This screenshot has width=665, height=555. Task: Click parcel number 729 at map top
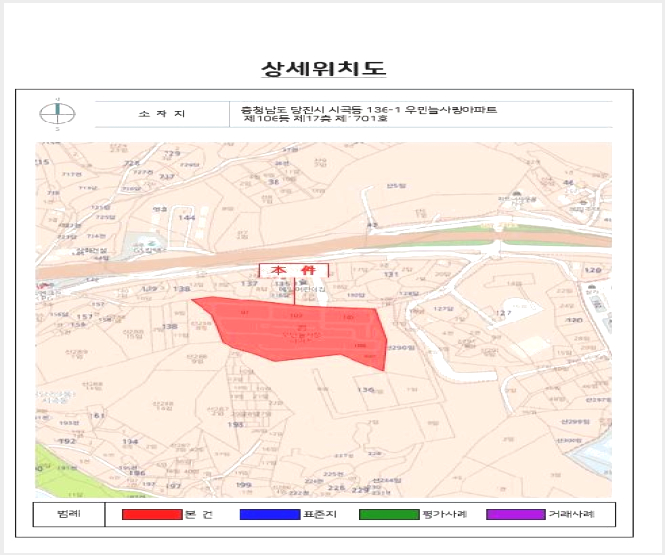(172, 153)
